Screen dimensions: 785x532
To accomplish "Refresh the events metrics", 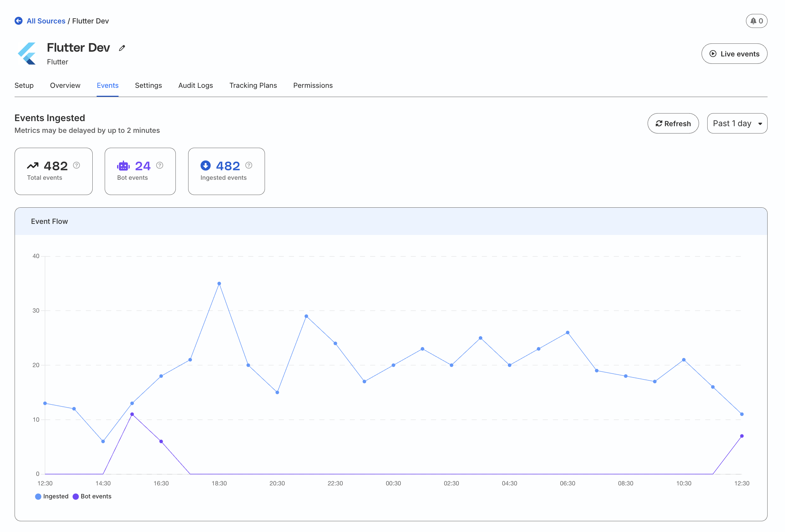I will (673, 124).
